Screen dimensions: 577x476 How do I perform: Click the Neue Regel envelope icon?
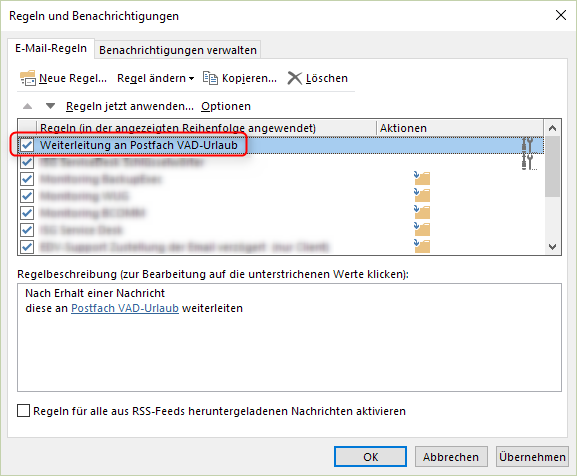[28, 78]
